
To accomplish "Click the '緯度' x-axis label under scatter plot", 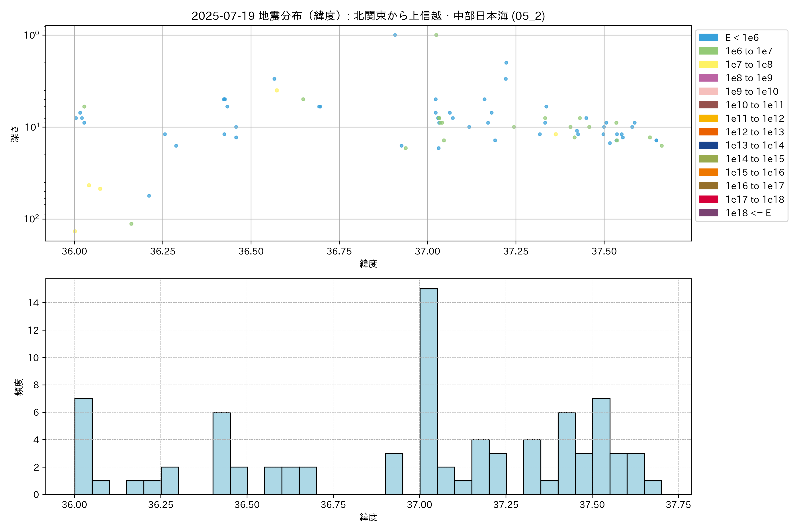I will pyautogui.click(x=368, y=264).
